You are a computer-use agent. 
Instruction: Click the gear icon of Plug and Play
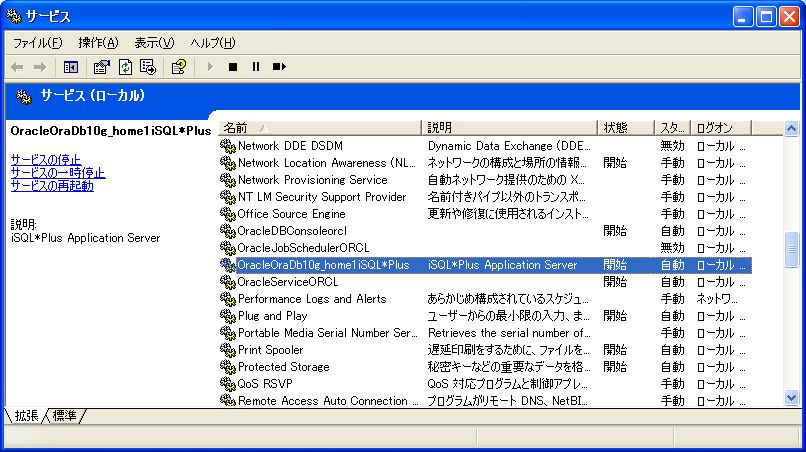coord(227,316)
